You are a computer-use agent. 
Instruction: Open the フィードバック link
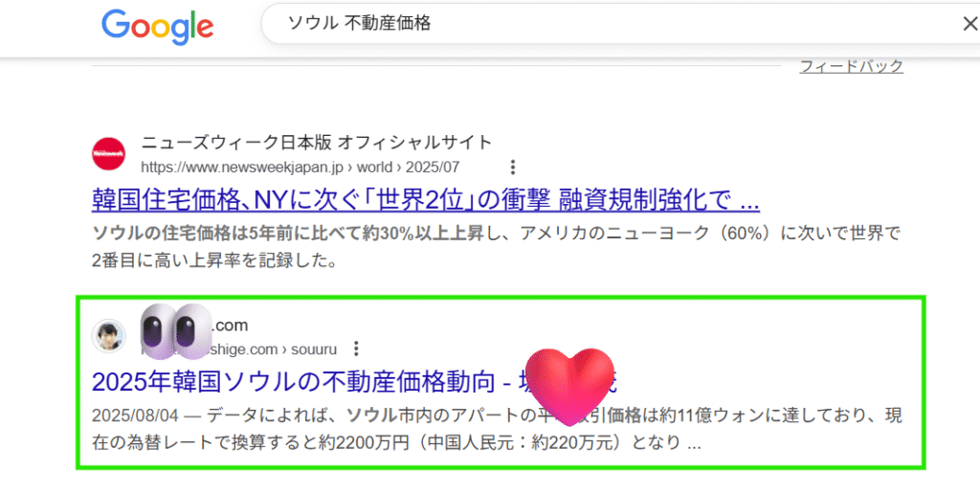(x=851, y=66)
